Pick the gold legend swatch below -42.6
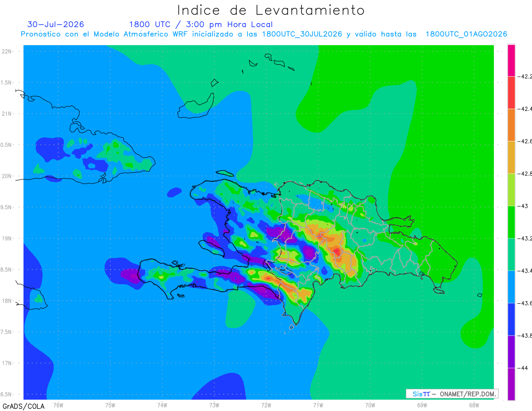This screenshot has height=411, width=532. [511, 157]
